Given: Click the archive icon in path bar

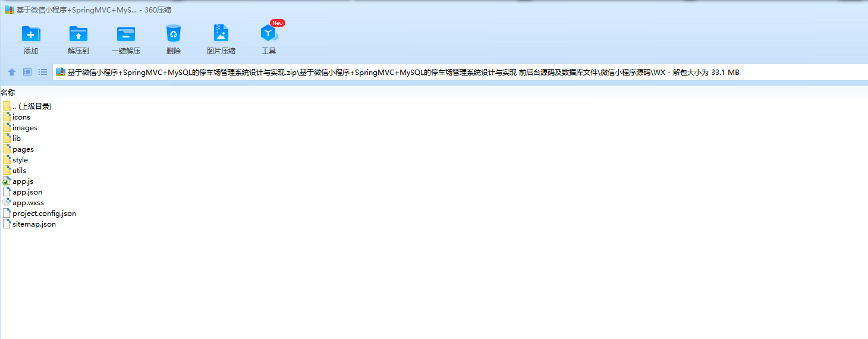Looking at the screenshot, I should tap(61, 73).
